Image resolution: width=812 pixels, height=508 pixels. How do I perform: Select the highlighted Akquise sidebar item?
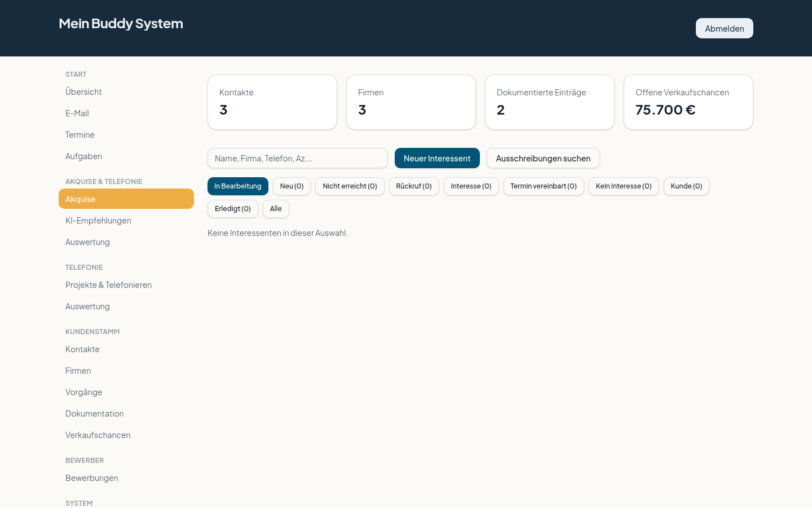click(126, 199)
